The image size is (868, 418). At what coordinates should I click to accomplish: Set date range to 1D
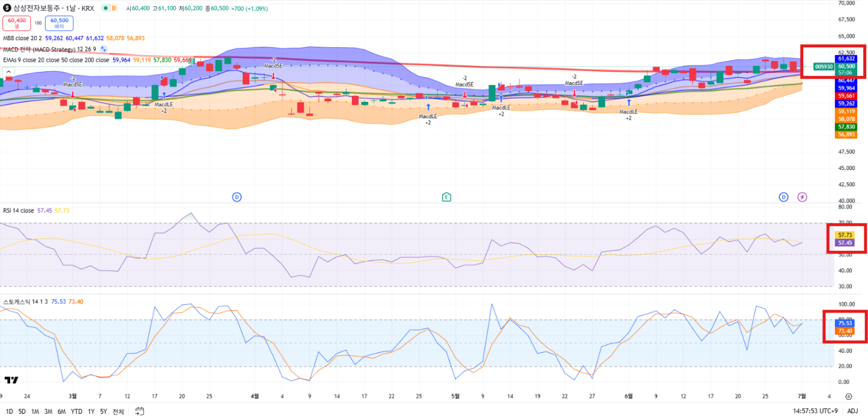(x=9, y=411)
